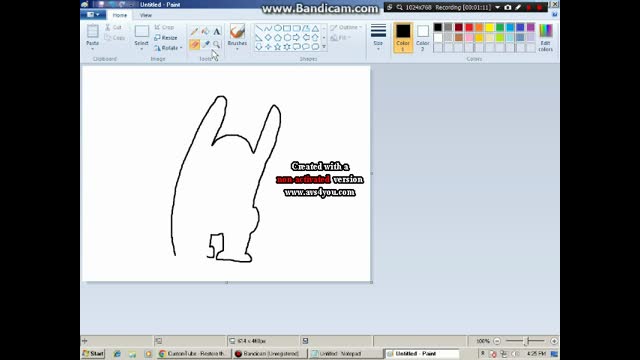The height and width of the screenshot is (360, 640).
Task: Pick the yellow color swatch
Action: [489, 28]
